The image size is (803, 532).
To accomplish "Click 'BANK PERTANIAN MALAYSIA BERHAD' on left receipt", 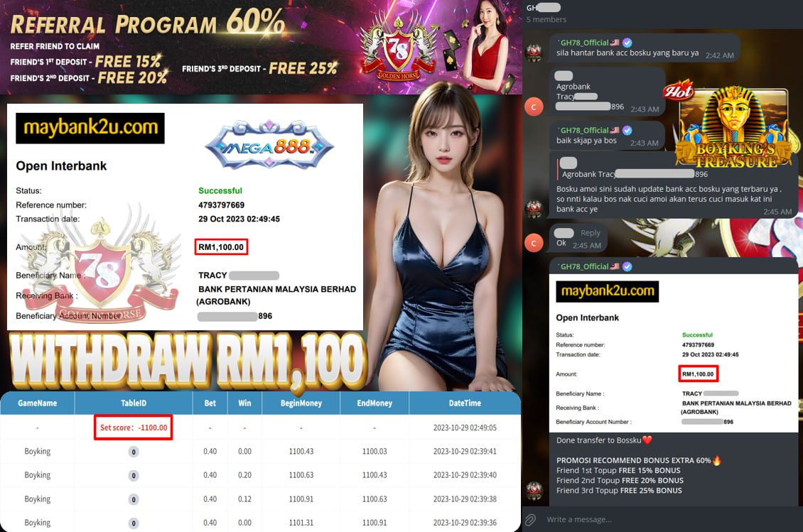I will (277, 289).
